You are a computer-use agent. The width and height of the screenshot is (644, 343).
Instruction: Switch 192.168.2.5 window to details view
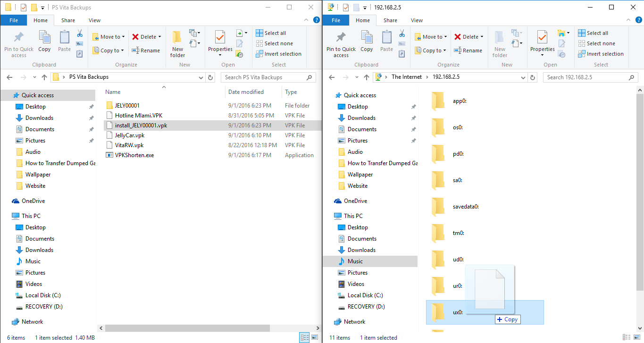tap(627, 337)
